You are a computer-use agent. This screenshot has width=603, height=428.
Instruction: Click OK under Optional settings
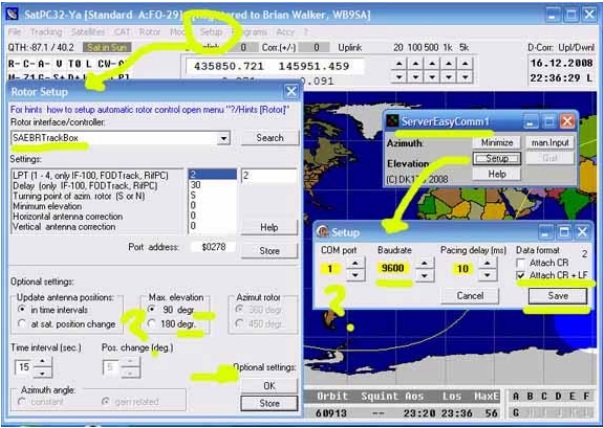tap(269, 385)
